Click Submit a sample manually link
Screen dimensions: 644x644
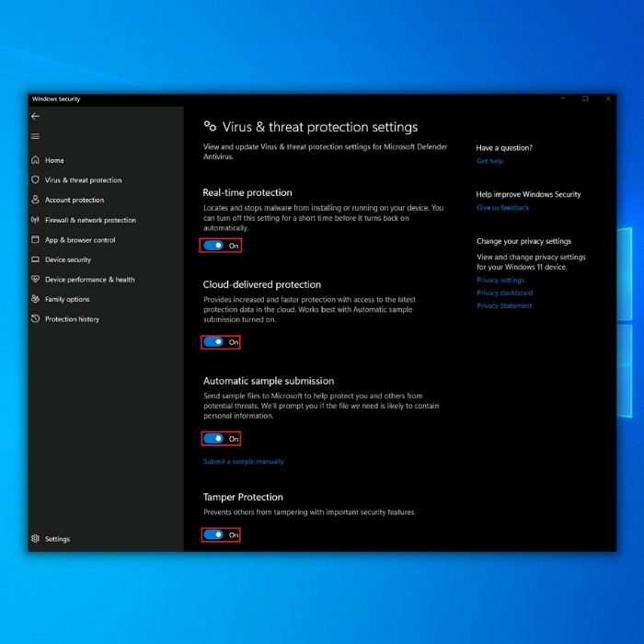coord(244,462)
